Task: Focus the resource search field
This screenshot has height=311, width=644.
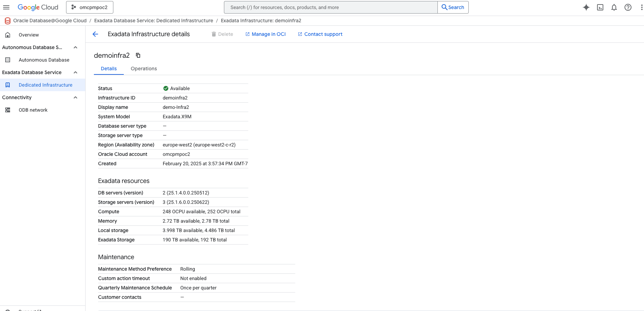Action: click(331, 7)
